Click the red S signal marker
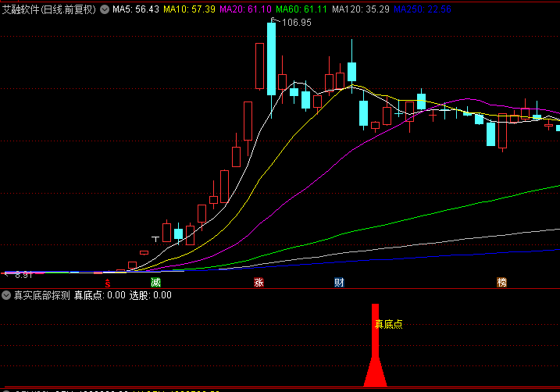 point(108,283)
